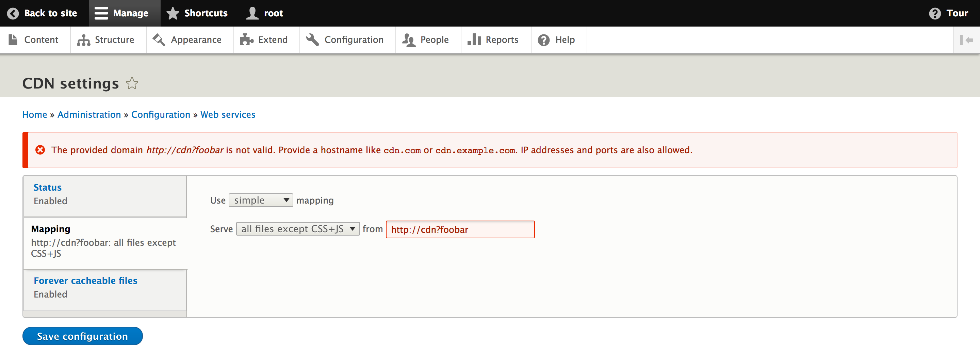Viewport: 980px width, 352px height.
Task: Add CDN settings to shortcuts star
Action: click(132, 83)
